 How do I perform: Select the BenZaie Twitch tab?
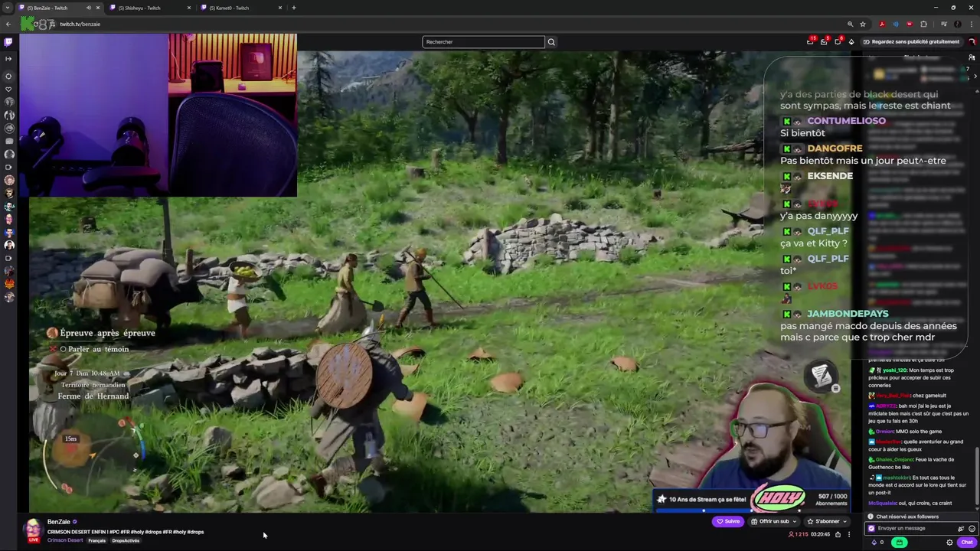(x=60, y=8)
